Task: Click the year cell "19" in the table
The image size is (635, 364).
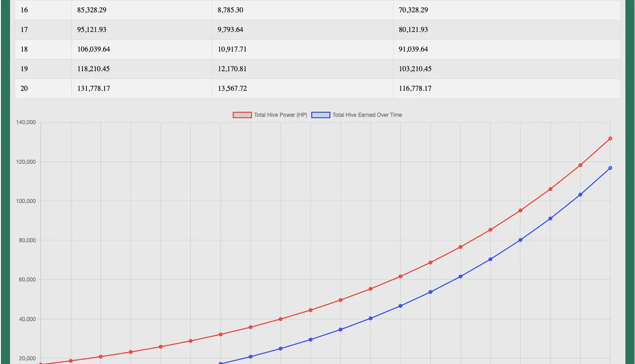Action: [x=43, y=69]
